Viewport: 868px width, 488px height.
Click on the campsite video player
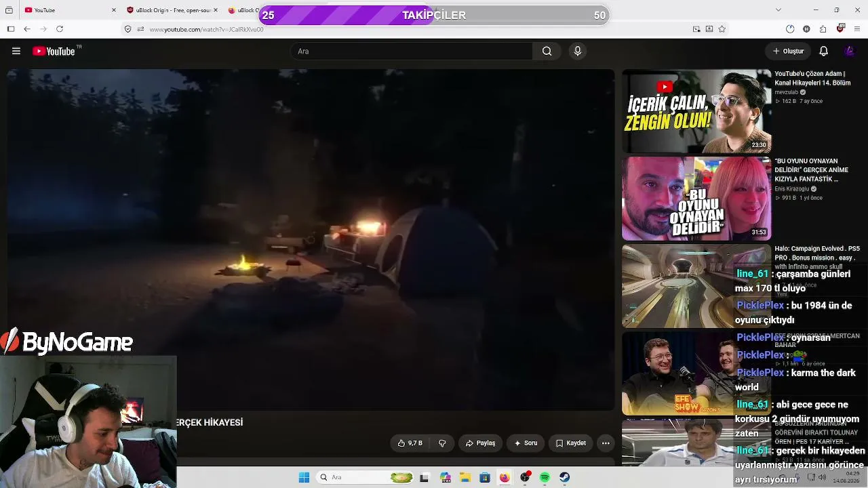311,240
